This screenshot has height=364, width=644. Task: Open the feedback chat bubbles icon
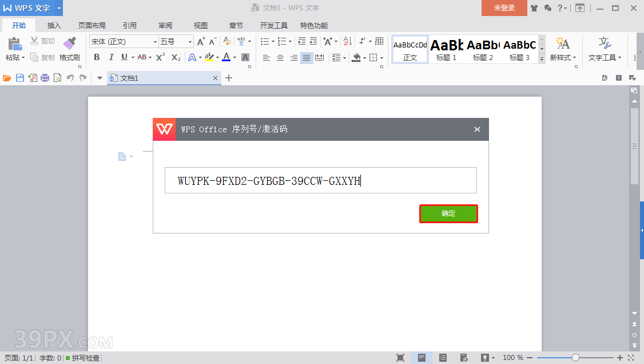[547, 8]
